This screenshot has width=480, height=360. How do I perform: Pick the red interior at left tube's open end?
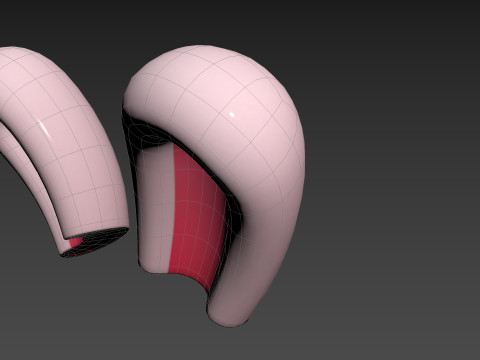tap(76, 242)
